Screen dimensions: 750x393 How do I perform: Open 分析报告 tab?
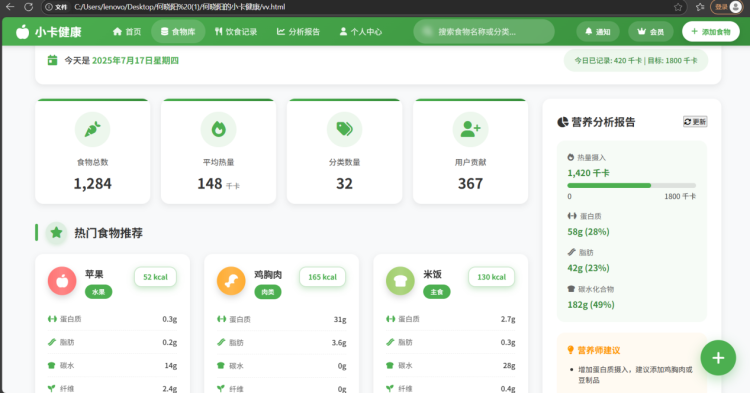(298, 32)
